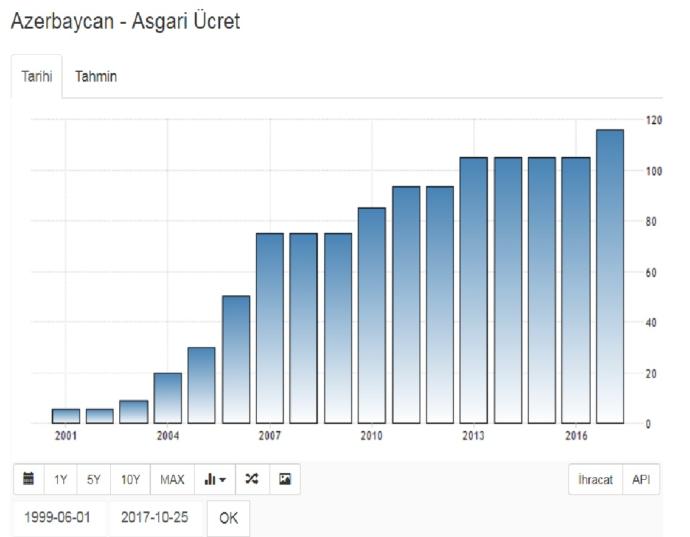Click the İhracat export button
This screenshot has height=537, width=690.
pos(595,479)
